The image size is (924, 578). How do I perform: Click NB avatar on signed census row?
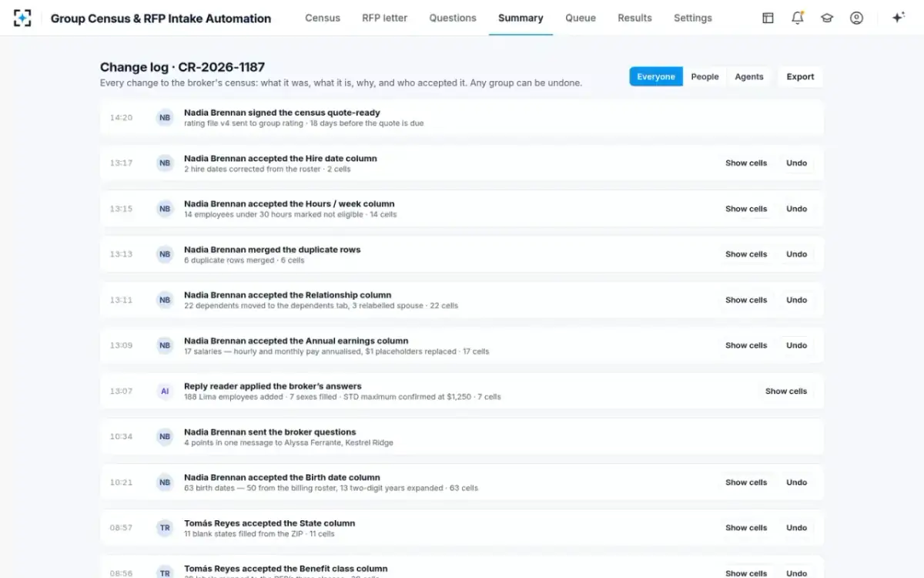[x=165, y=118]
